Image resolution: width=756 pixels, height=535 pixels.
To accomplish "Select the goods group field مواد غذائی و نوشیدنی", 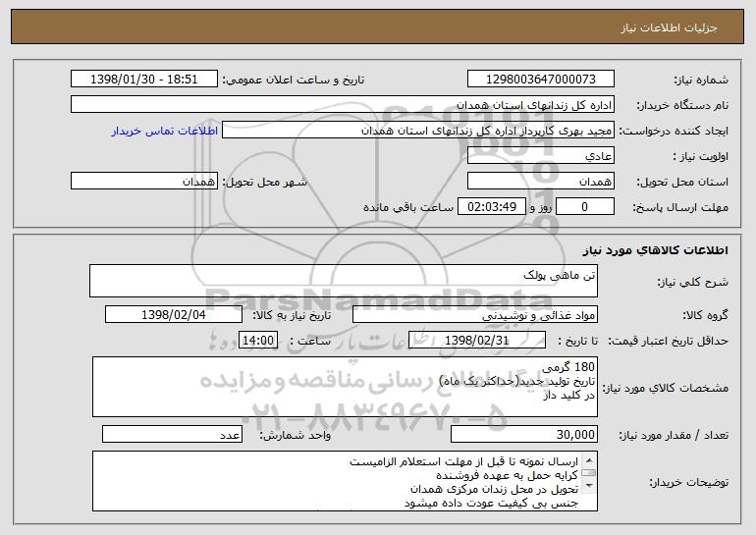I will coord(475,314).
